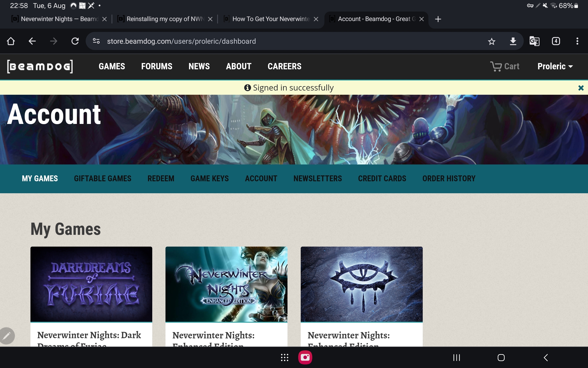This screenshot has width=588, height=368.
Task: Select the NEWSLETTERS tab
Action: [x=318, y=178]
